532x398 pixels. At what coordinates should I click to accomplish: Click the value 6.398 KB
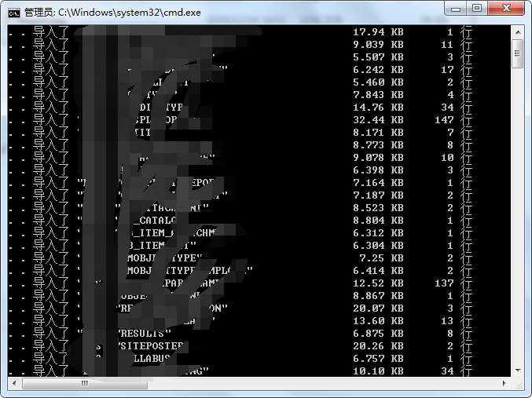point(378,170)
